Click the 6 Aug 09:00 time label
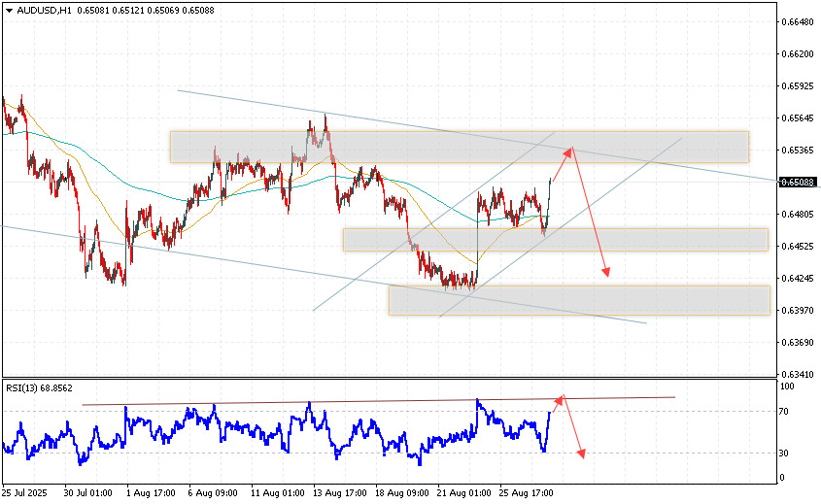 click(x=213, y=493)
